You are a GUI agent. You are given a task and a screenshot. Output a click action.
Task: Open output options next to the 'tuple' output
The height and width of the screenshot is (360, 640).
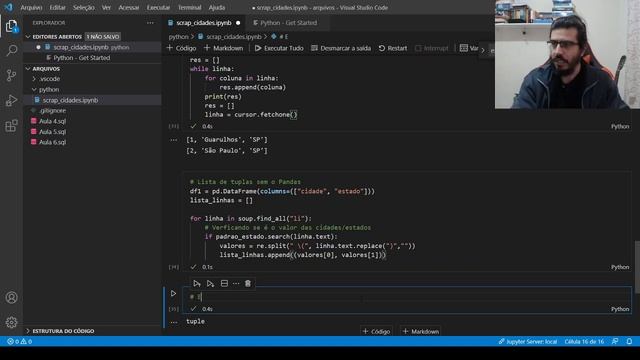tap(174, 322)
